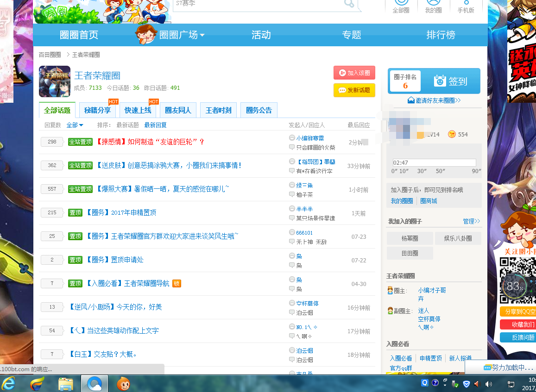
Task: Click the cartoon mascot on 圈圈广场 menu
Action: coord(146,33)
